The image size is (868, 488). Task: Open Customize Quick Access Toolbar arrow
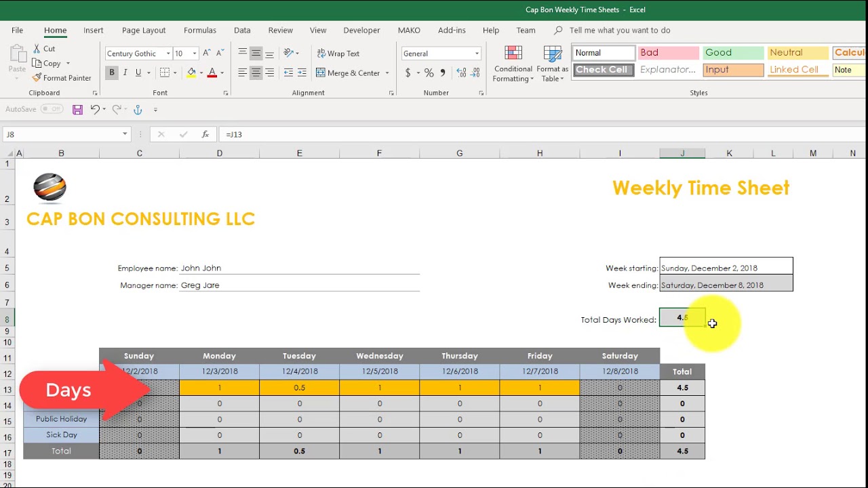click(155, 109)
